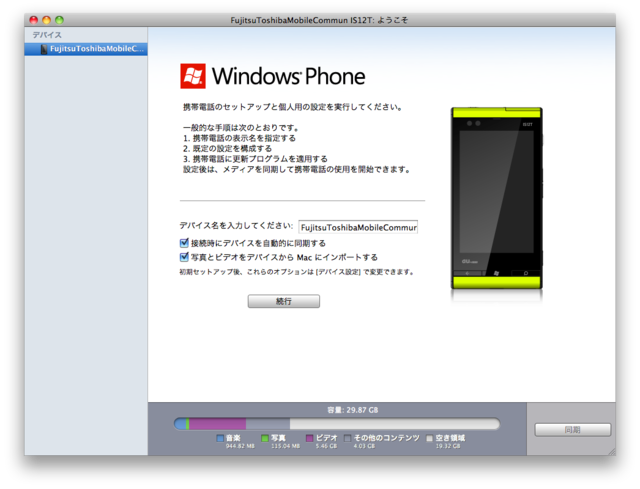The width and height of the screenshot is (640, 489).
Task: Click step 1 携帯電話の表示名を指定する text
Action: click(239, 138)
